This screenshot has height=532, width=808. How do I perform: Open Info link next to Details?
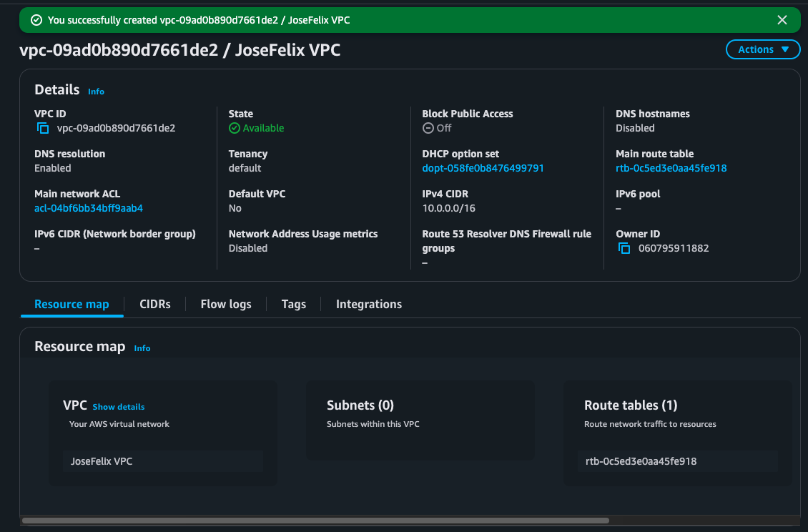(x=96, y=92)
